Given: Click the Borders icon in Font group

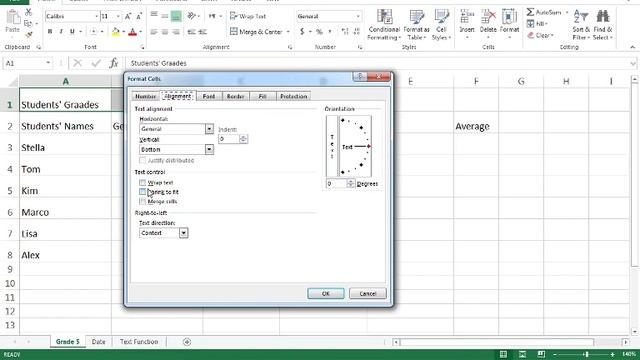Looking at the screenshot, I should click(93, 31).
